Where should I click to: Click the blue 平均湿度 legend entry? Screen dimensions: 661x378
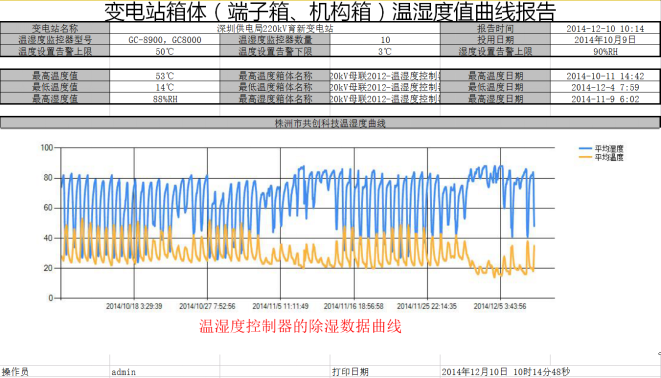[x=601, y=148]
